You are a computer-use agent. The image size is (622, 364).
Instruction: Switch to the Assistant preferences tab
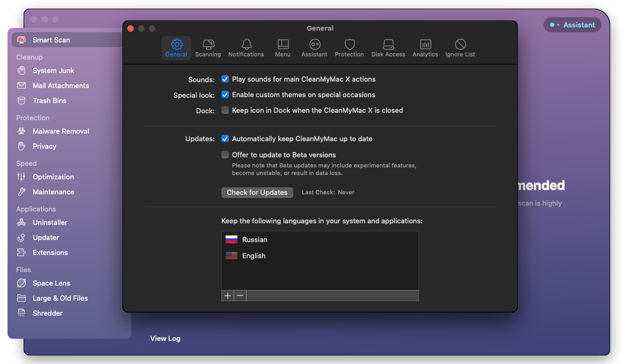point(314,48)
